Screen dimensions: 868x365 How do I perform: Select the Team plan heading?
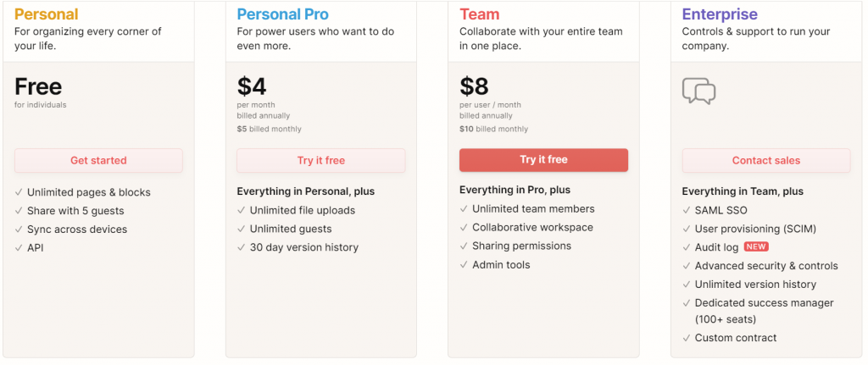[x=480, y=14]
